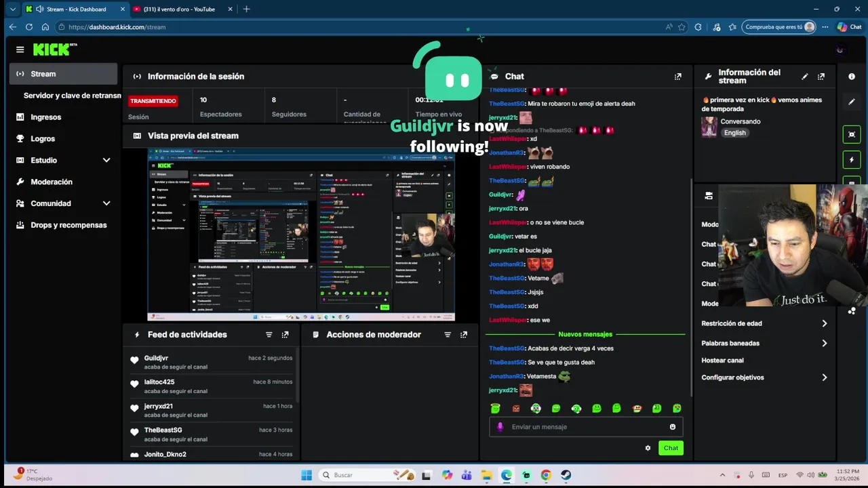Open the user avatar menu on Kick
This screenshot has width=868, height=488.
tap(840, 49)
